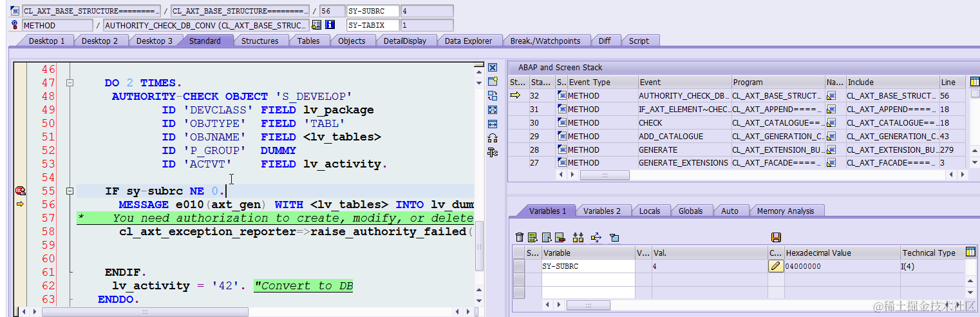
Task: Click line number 62 in the code editor
Action: point(48,285)
